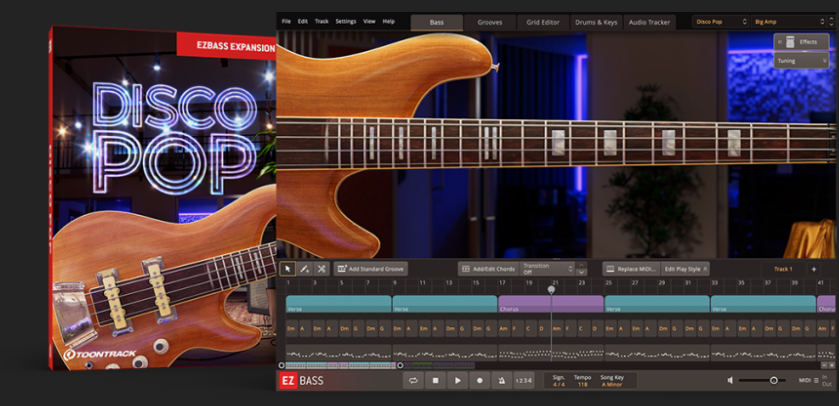The height and width of the screenshot is (406, 839).
Task: Select the arrow pointer tool
Action: [287, 269]
